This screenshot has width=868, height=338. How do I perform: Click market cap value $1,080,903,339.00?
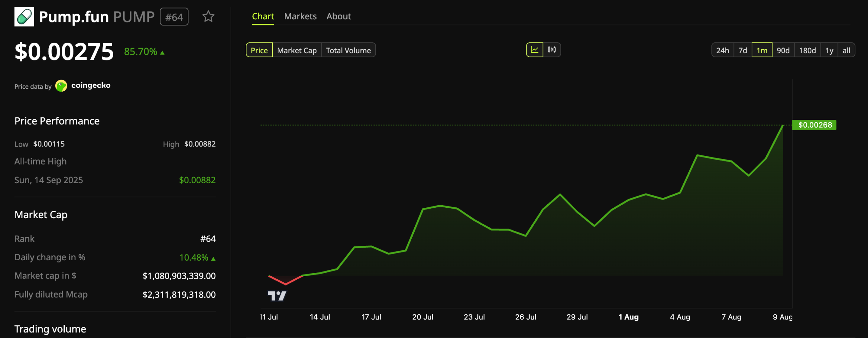179,276
